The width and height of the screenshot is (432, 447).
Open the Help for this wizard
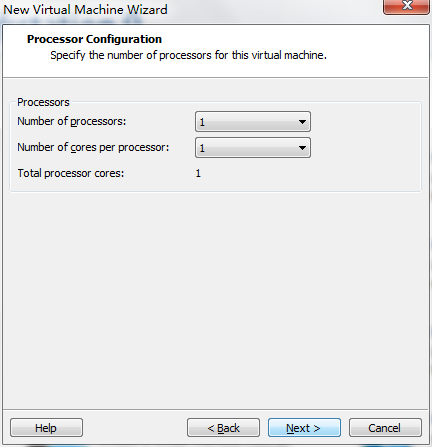point(46,428)
